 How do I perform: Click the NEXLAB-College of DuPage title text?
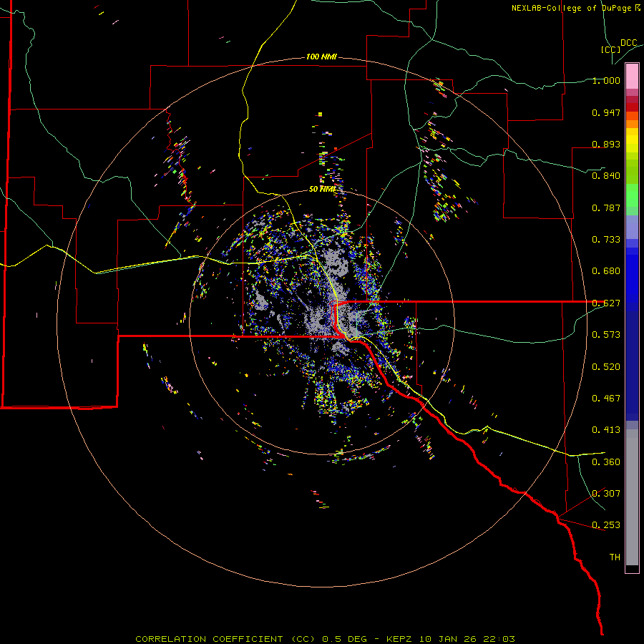pos(576,8)
